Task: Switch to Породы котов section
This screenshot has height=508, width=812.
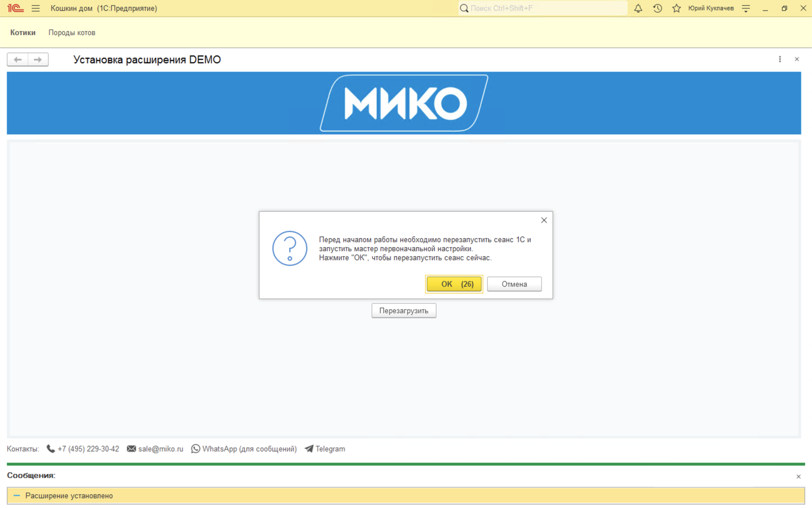Action: [72, 32]
